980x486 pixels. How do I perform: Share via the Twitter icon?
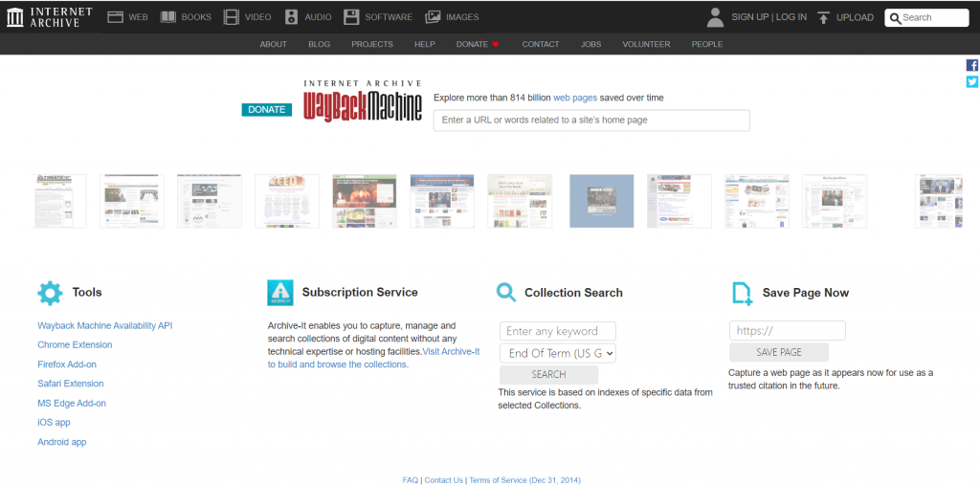(972, 82)
